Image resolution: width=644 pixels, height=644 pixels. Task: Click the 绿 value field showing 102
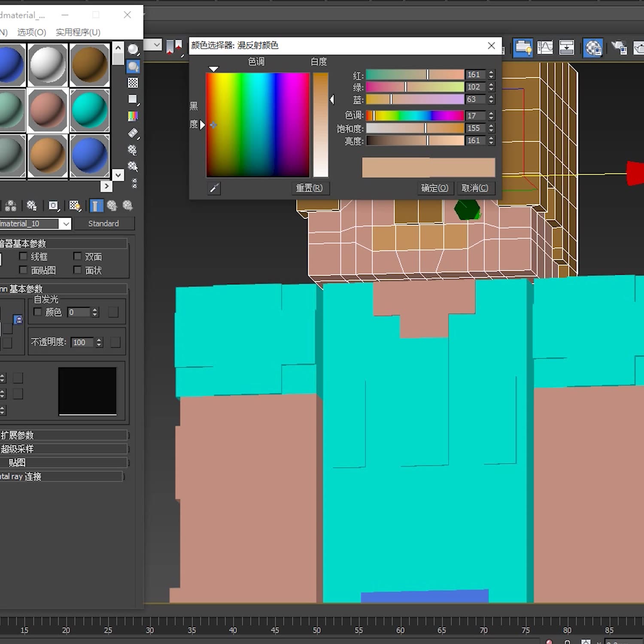pyautogui.click(x=476, y=87)
